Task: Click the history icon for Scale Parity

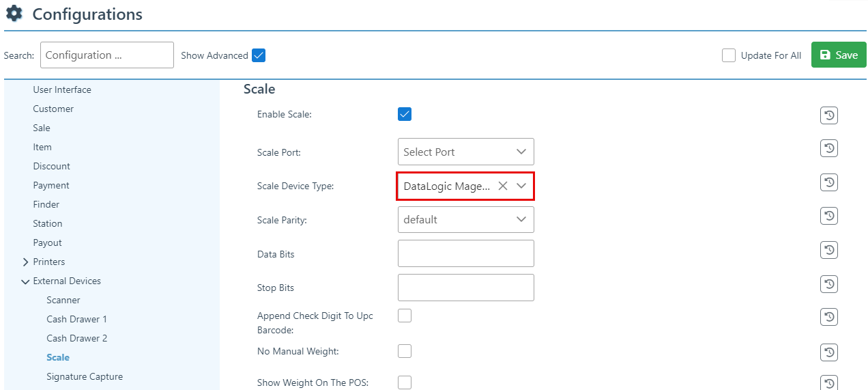Action: coord(828,216)
